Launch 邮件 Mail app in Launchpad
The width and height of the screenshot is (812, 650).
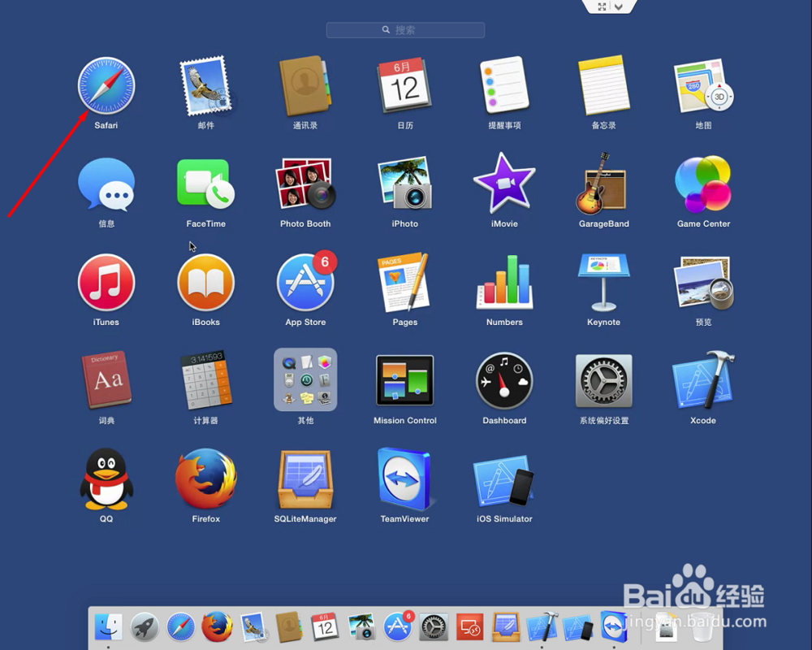tap(205, 86)
